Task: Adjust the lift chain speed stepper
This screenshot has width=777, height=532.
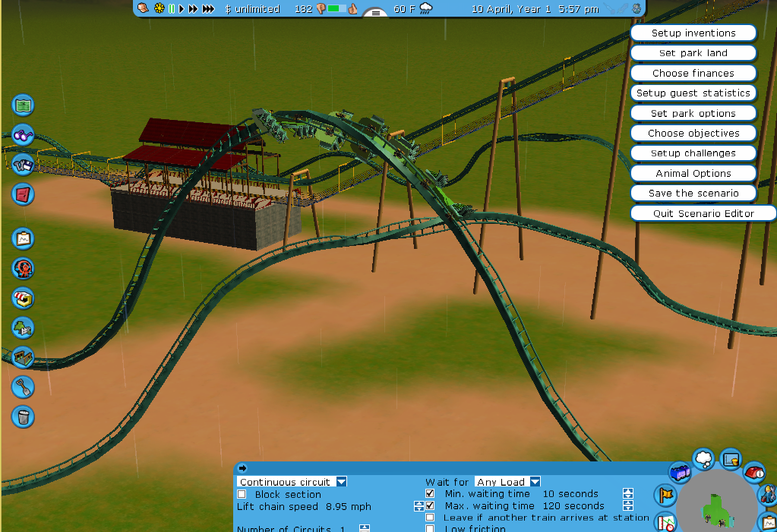Action: click(419, 506)
